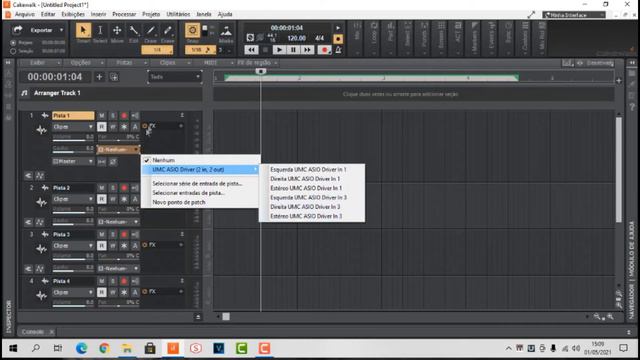The image size is (640, 360).
Task: Fast-forward to end of project
Action: 307,50
